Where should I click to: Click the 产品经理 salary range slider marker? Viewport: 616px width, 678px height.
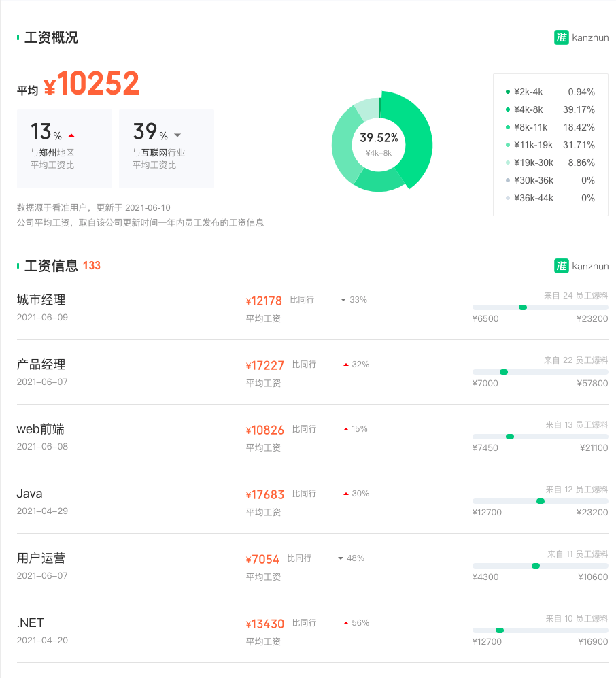tap(504, 372)
